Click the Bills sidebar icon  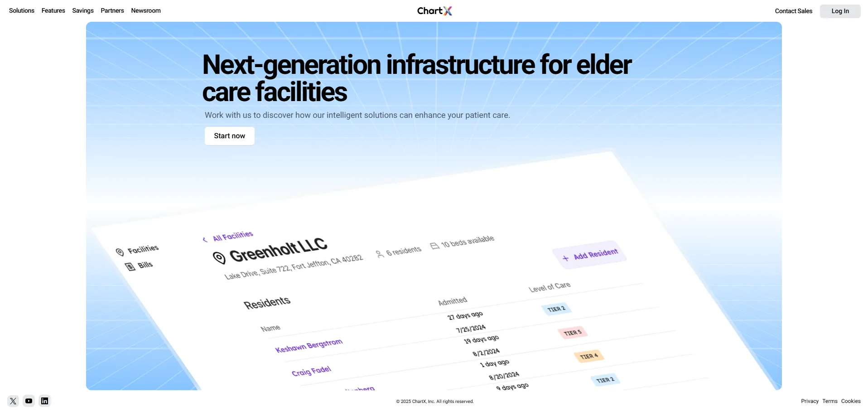pyautogui.click(x=130, y=267)
